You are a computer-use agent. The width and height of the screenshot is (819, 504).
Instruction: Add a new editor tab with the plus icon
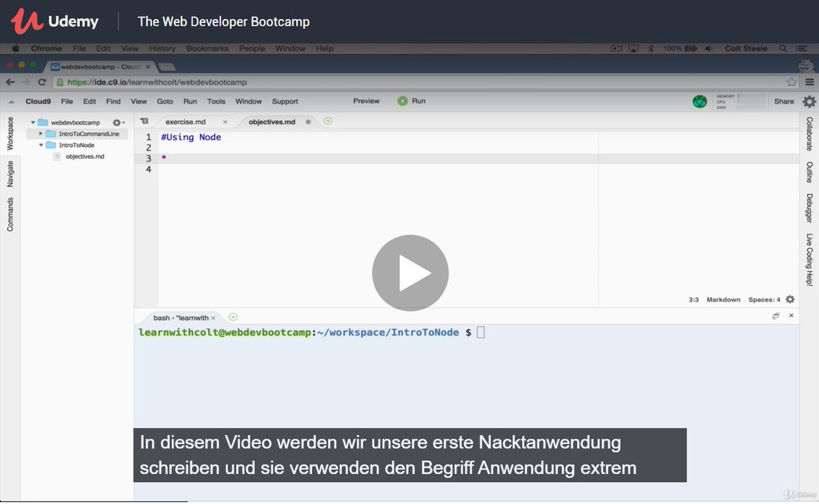(328, 121)
